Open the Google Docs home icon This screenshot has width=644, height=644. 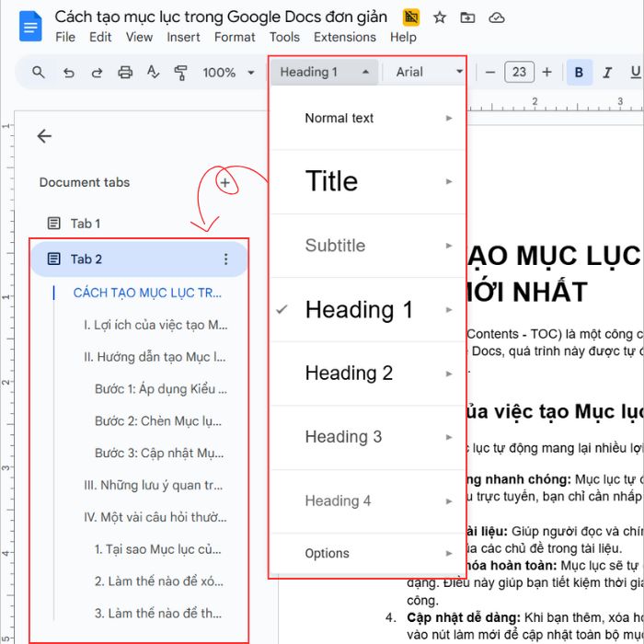(x=30, y=27)
